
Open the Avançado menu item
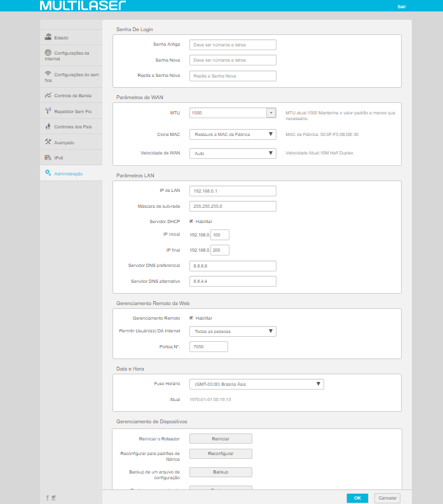71,142
